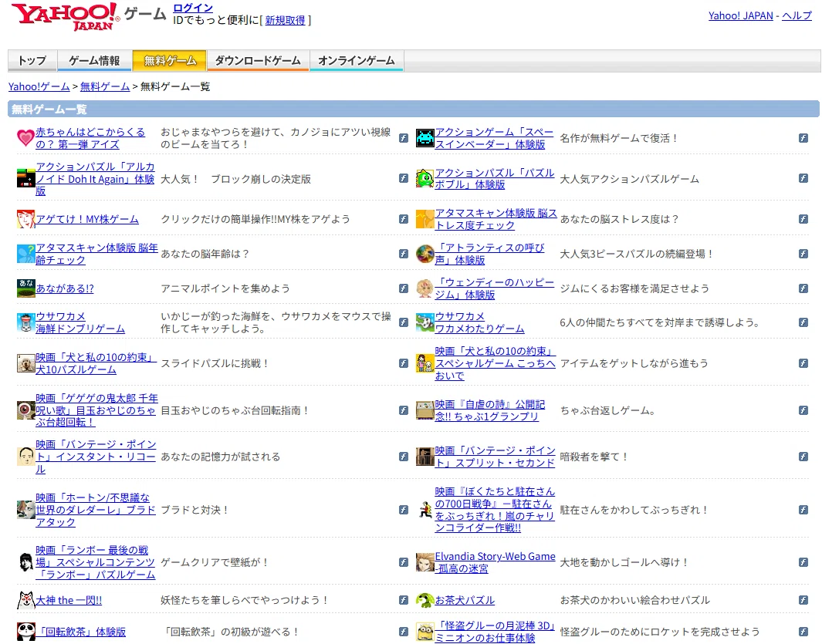The height and width of the screenshot is (644, 822).
Task: Click the こっちへおいで game icon
Action: [425, 363]
